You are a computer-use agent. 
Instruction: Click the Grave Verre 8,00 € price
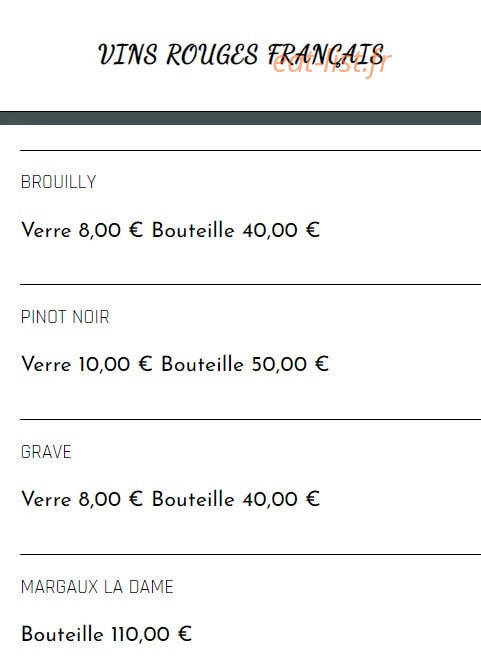82,500
